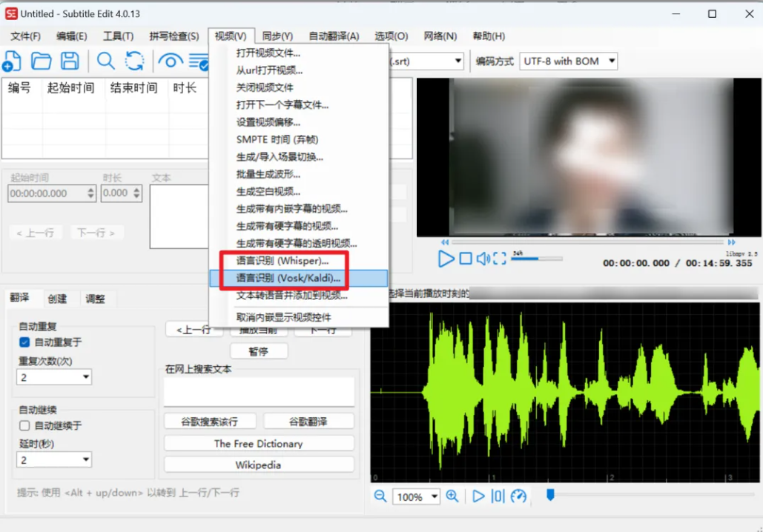Open 网络(N) menu
The image size is (763, 532).
pos(440,36)
